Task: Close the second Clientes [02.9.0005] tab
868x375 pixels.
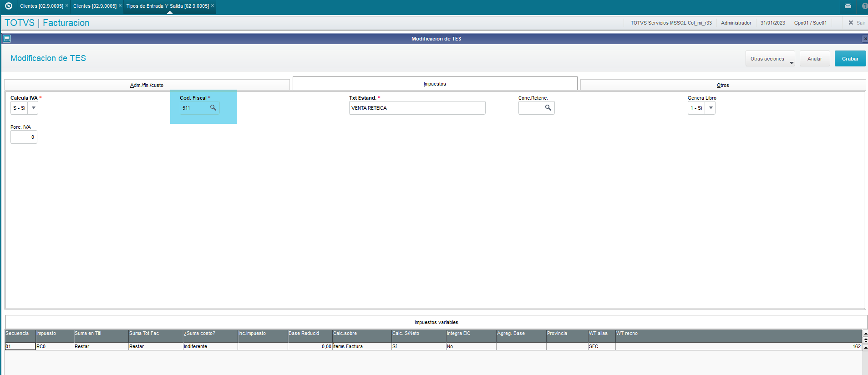Action: pyautogui.click(x=120, y=5)
